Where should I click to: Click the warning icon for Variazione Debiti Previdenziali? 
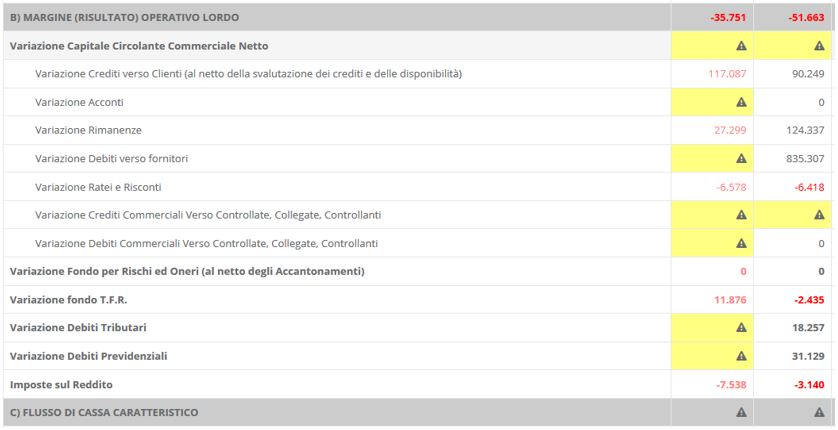click(x=741, y=355)
